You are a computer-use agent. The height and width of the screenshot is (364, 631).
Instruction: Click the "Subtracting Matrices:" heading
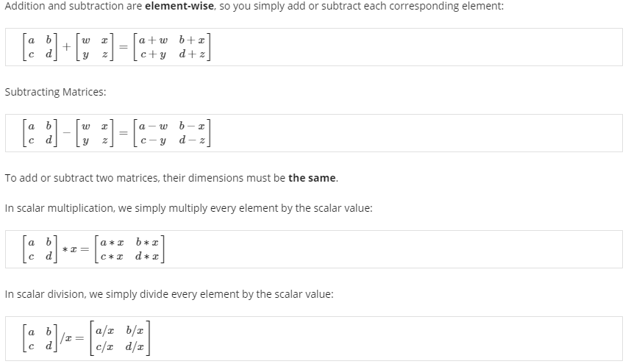point(44,93)
